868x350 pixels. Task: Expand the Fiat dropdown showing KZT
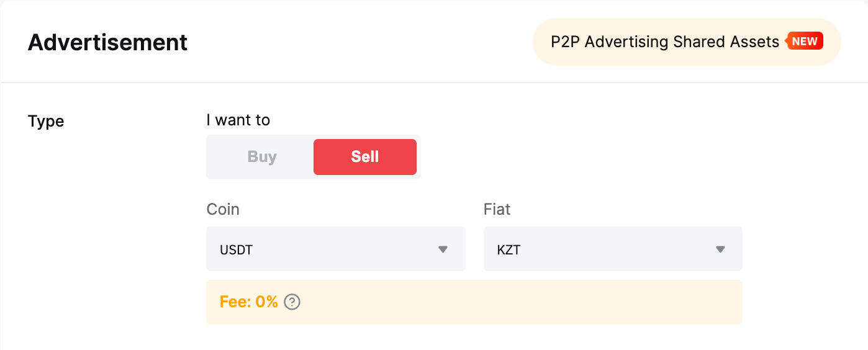tap(612, 249)
